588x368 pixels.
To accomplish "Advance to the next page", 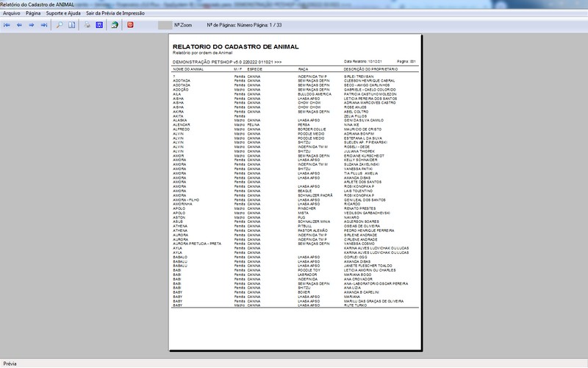I will click(32, 25).
